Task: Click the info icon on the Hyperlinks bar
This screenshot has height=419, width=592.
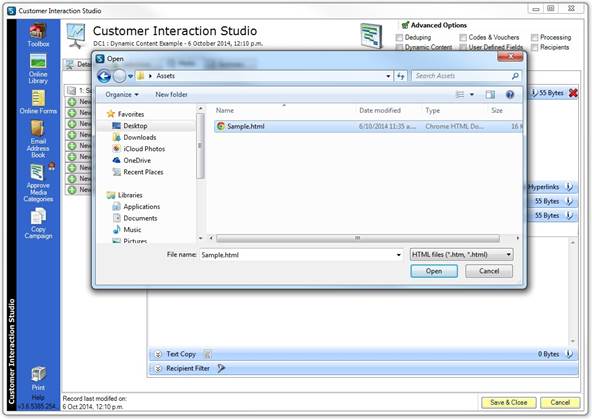Action: pos(569,186)
